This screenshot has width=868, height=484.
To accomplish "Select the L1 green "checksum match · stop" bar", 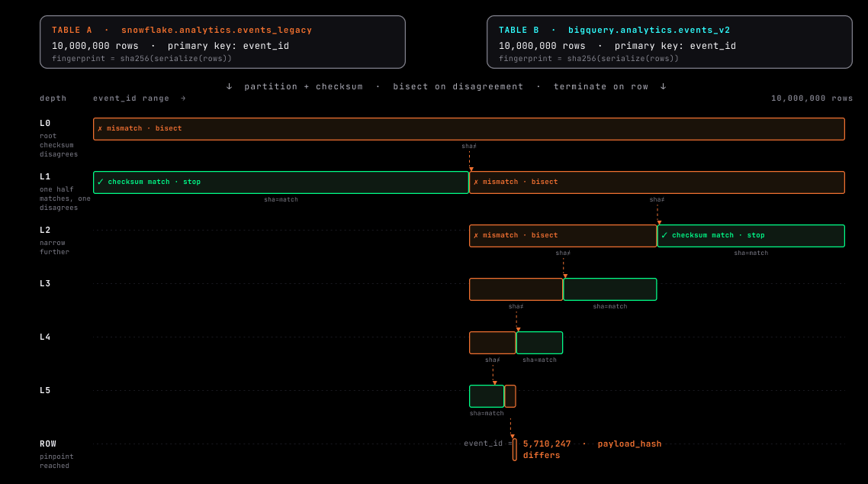I will point(281,182).
